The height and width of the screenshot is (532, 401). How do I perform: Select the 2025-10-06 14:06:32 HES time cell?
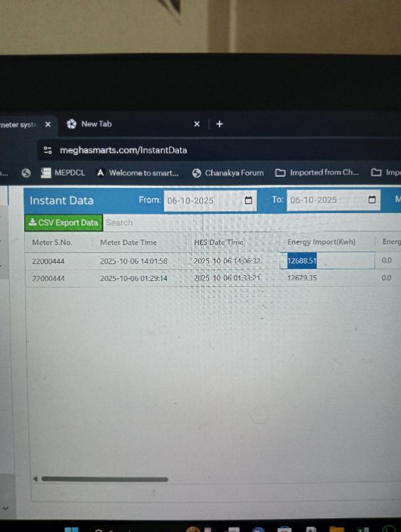click(227, 261)
